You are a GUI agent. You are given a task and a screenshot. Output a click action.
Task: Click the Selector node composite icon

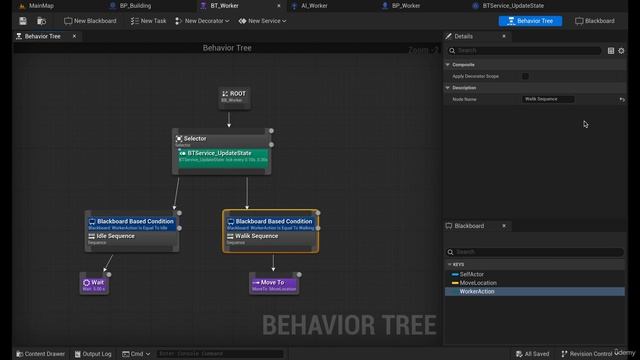(x=179, y=139)
